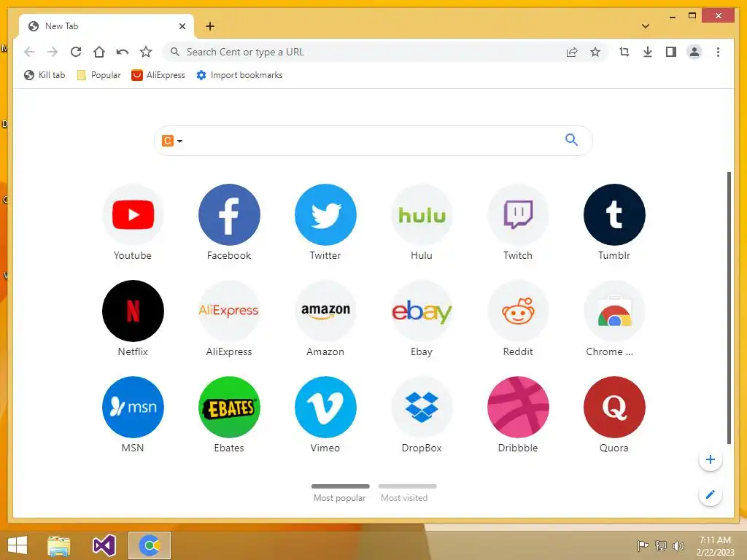Screen dimensions: 747x560
Task: Open the Windows Start button
Action: point(18,545)
